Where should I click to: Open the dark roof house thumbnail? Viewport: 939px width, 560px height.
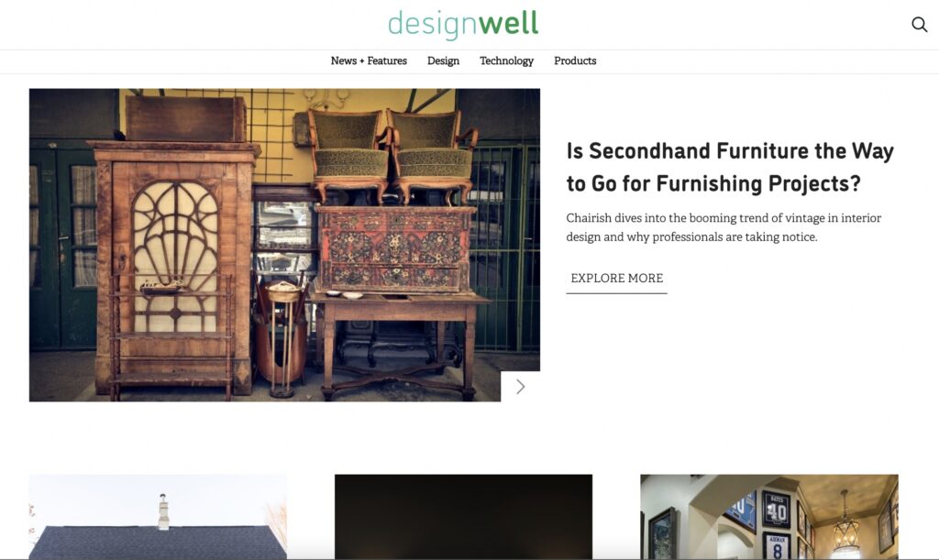pyautogui.click(x=158, y=517)
